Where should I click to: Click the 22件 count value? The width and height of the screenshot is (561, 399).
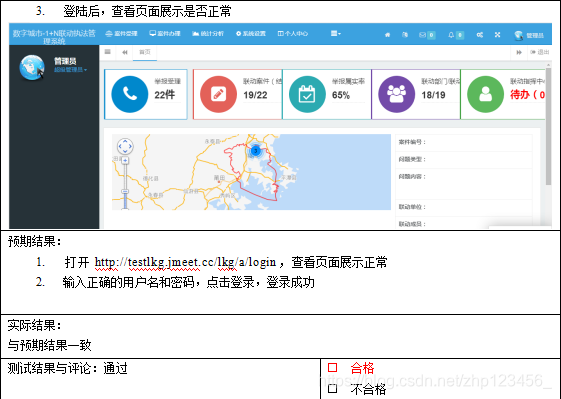165,95
